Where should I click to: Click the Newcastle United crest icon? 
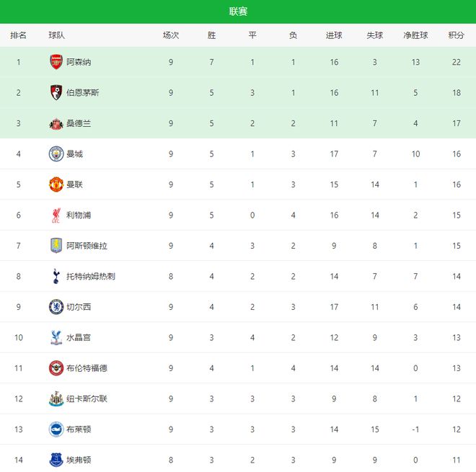click(56, 398)
